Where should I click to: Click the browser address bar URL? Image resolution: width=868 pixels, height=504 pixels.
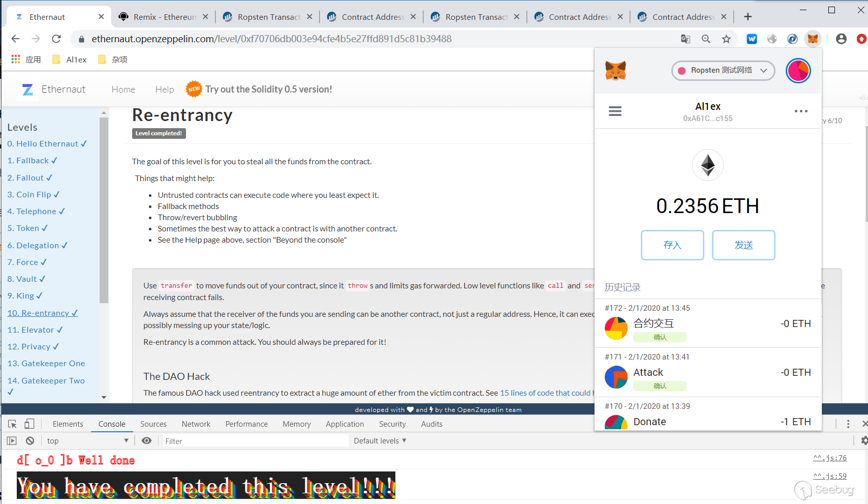pyautogui.click(x=272, y=39)
